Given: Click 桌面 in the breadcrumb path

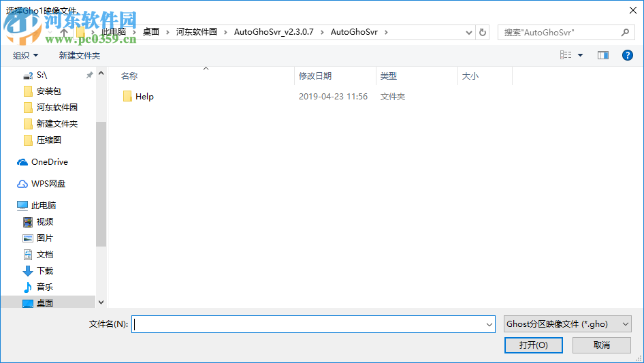Looking at the screenshot, I should (x=150, y=32).
